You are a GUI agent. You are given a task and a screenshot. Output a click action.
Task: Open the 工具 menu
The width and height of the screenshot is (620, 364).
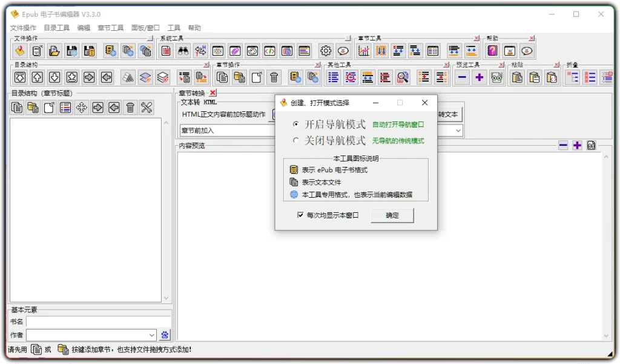(x=174, y=28)
